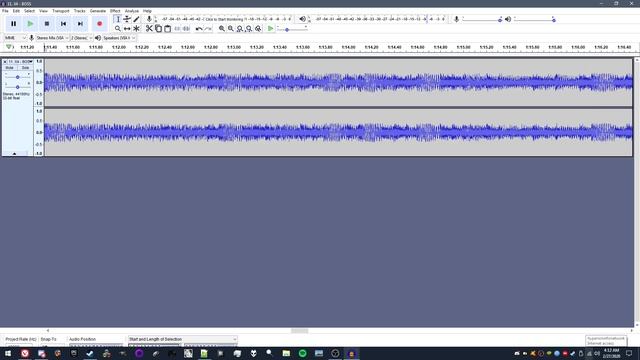Click the recording meter microphone icon
Viewport: 640px width, 360px height.
(149, 19)
